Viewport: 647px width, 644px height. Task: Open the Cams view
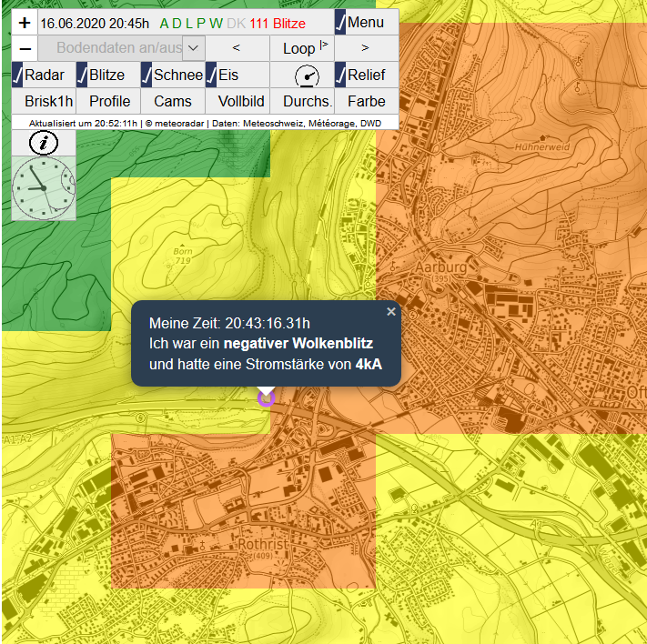click(173, 101)
